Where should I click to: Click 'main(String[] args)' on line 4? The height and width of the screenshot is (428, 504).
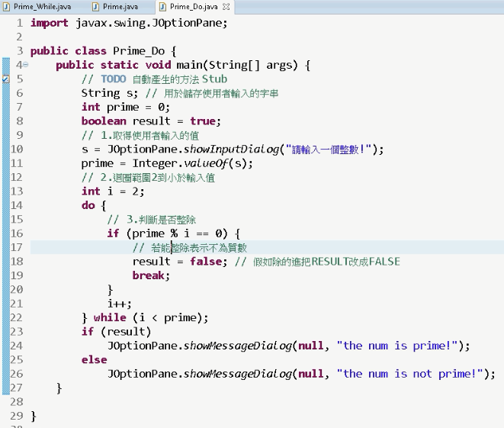237,66
